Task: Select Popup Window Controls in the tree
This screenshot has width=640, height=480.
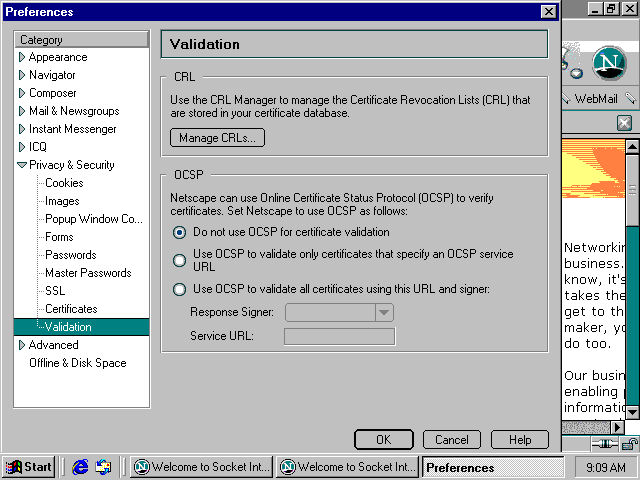Action: point(94,219)
